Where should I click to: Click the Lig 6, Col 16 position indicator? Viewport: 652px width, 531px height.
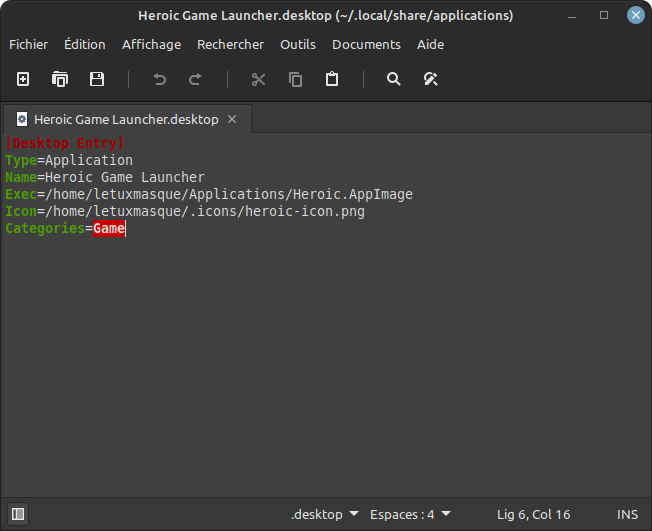(533, 514)
